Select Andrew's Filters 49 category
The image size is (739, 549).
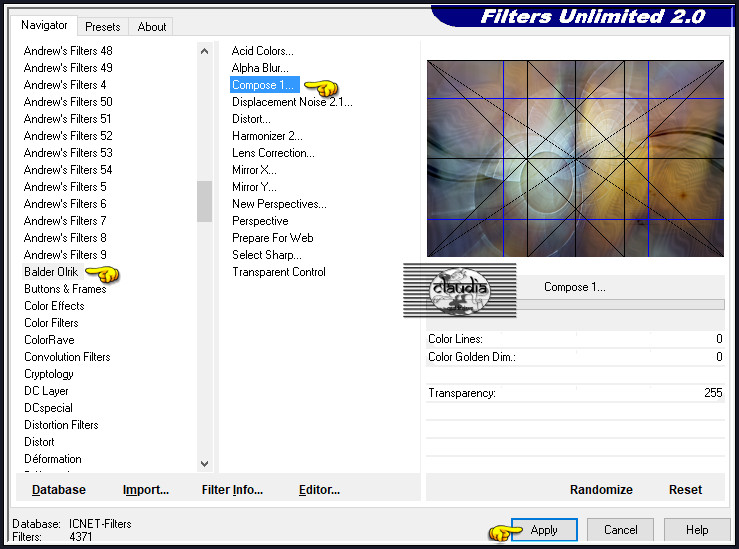68,68
